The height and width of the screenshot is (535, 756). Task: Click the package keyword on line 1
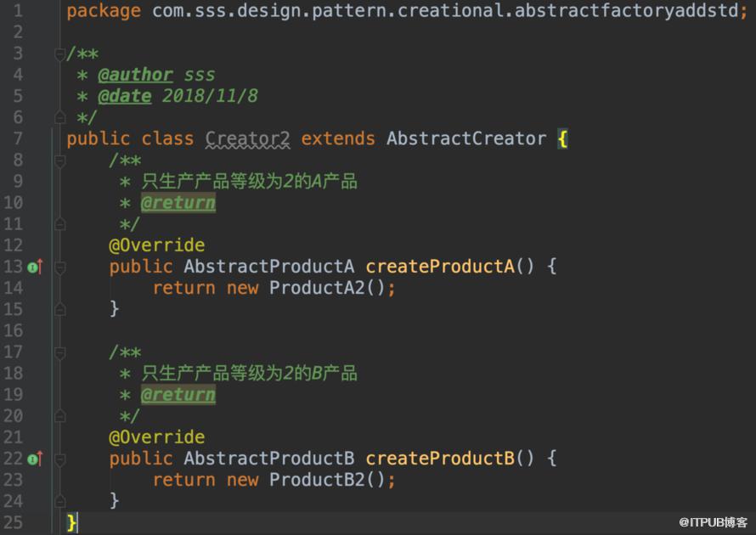[104, 10]
